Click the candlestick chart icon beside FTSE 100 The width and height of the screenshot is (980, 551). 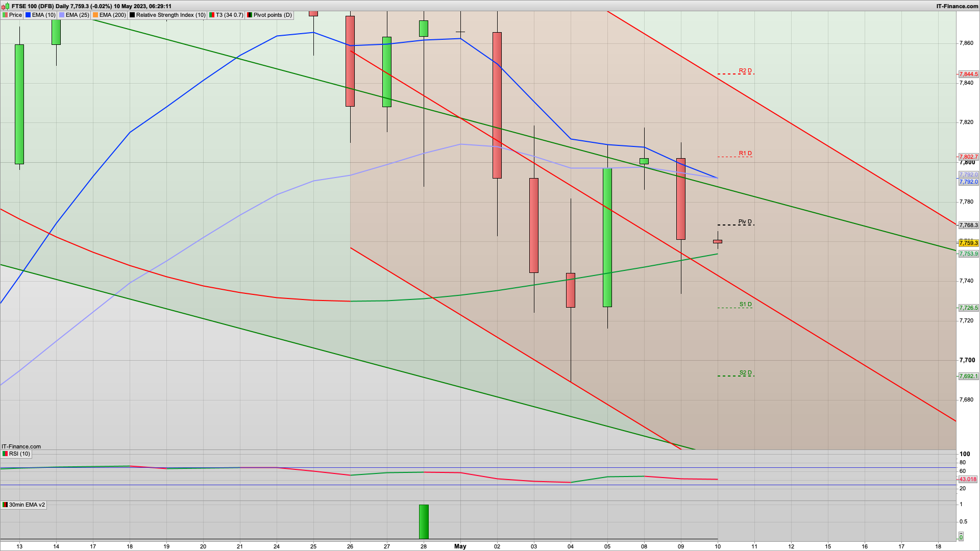click(x=6, y=6)
